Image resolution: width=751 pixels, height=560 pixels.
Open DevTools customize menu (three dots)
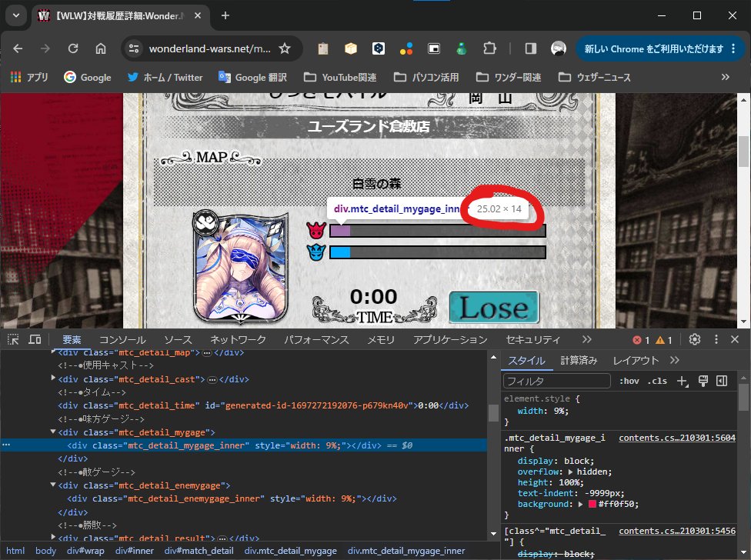click(x=716, y=339)
